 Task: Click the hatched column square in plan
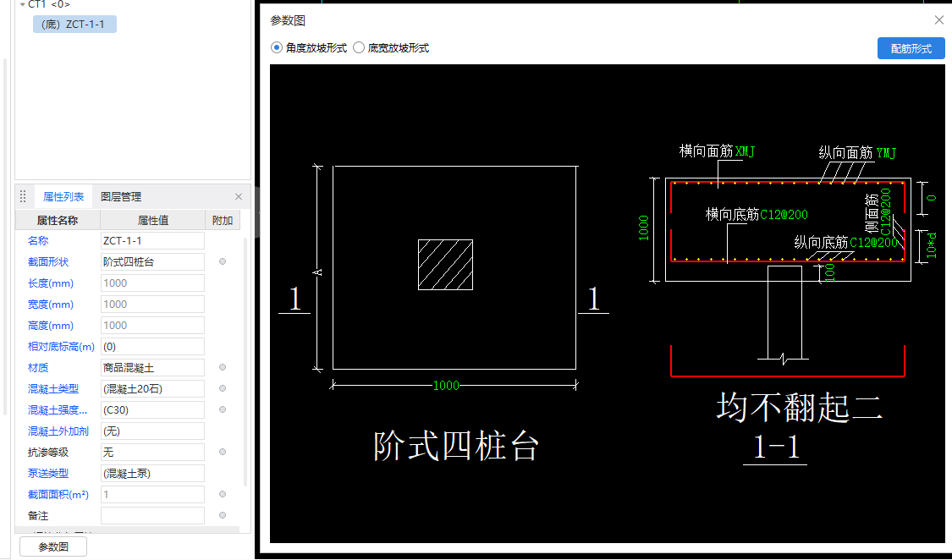(445, 265)
